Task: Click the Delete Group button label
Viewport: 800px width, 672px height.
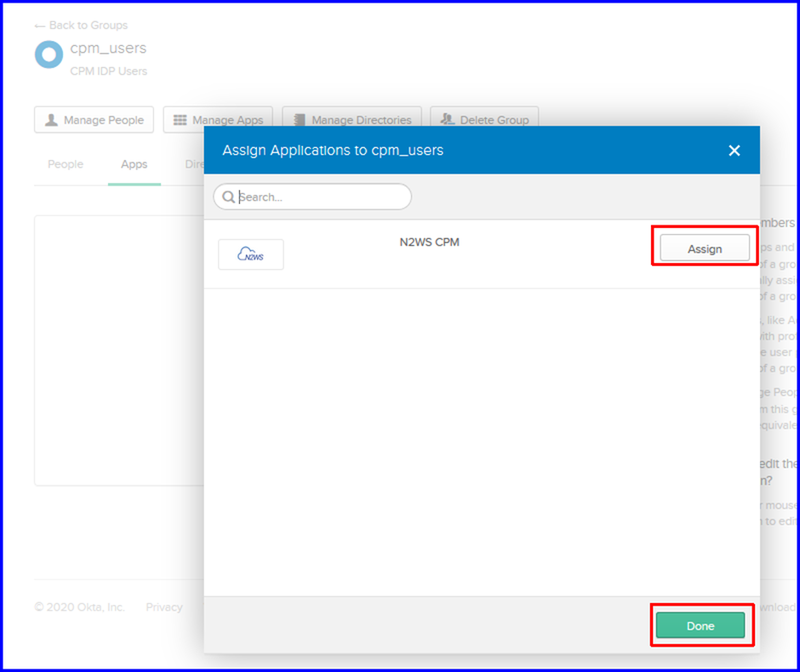Action: point(494,120)
